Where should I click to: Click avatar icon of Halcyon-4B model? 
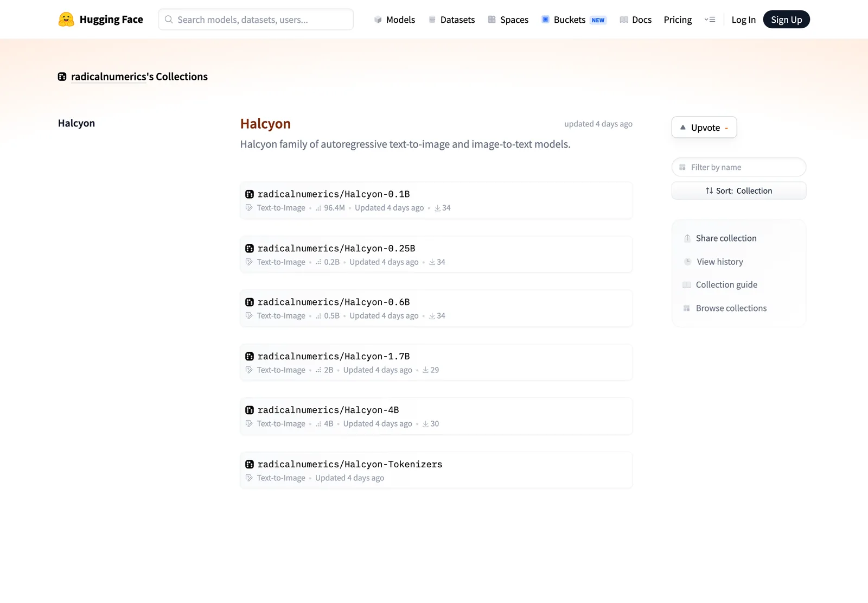[x=250, y=410]
